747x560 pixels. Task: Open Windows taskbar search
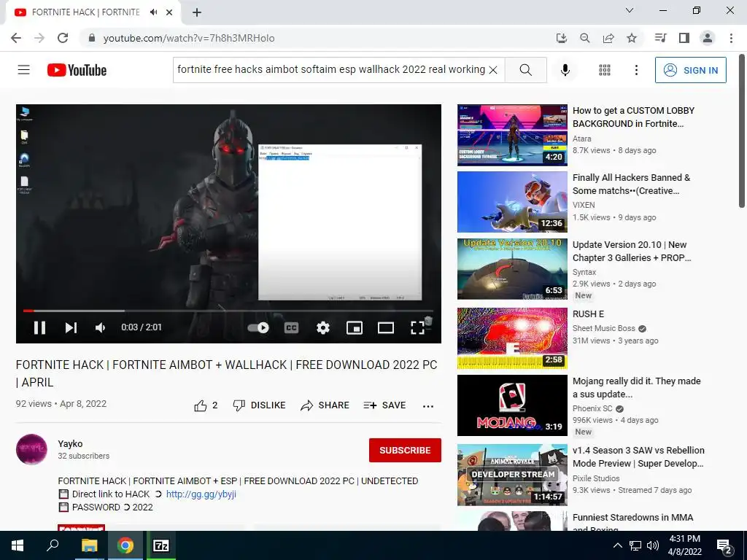click(x=53, y=545)
